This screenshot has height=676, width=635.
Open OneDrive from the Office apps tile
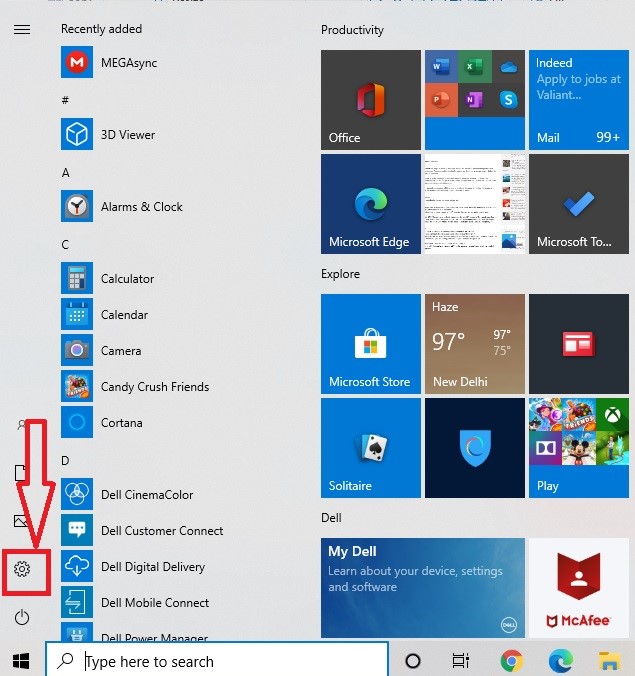[x=508, y=66]
